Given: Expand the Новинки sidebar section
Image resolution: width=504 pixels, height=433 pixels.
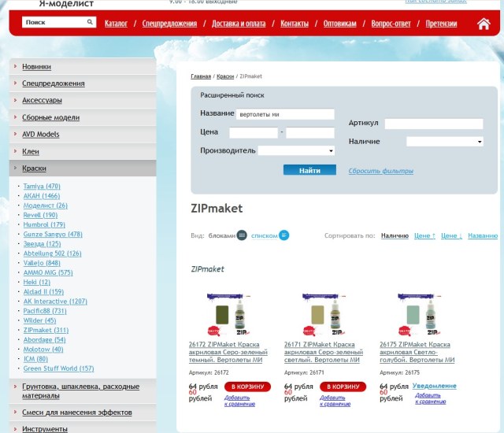Looking at the screenshot, I should (37, 67).
